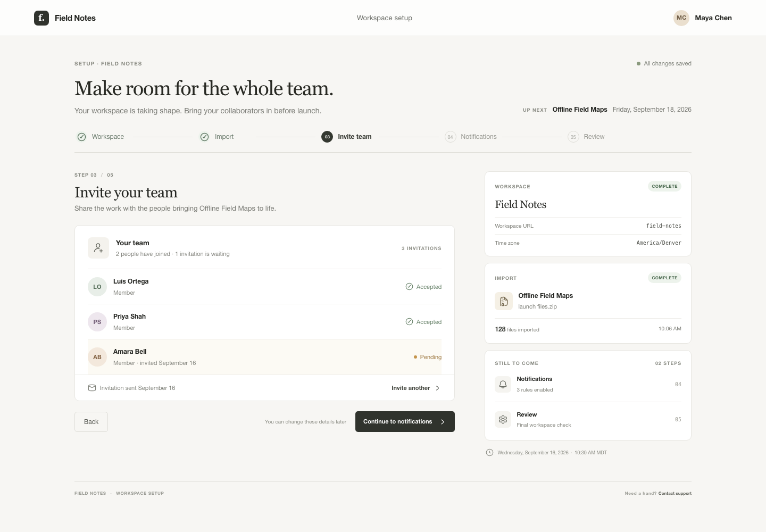This screenshot has height=532, width=766.
Task: Click Invite another
Action: pos(416,388)
